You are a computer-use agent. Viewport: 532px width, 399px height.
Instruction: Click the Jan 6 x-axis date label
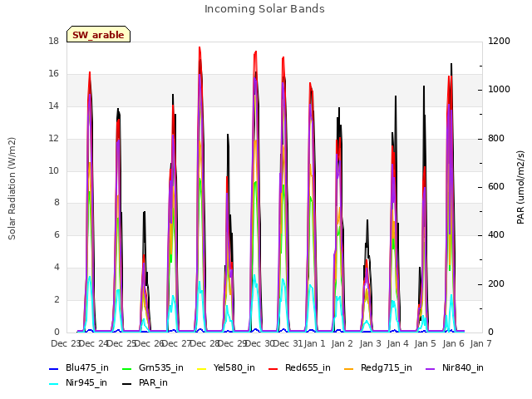pyautogui.click(x=453, y=343)
